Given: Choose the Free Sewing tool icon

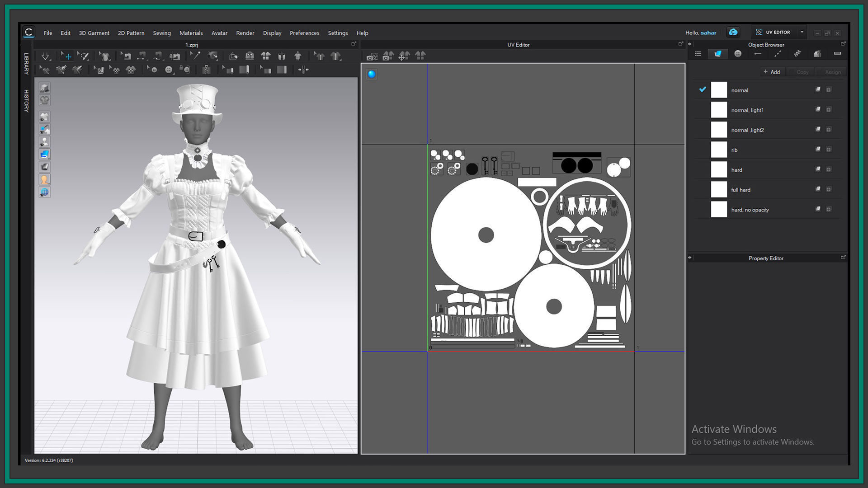Looking at the screenshot, I should coord(158,56).
